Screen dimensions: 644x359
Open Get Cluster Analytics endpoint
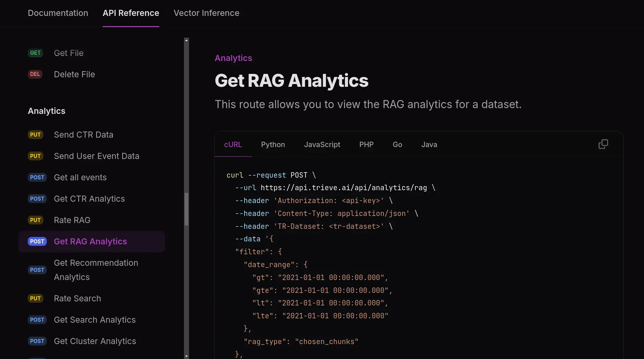coord(95,341)
